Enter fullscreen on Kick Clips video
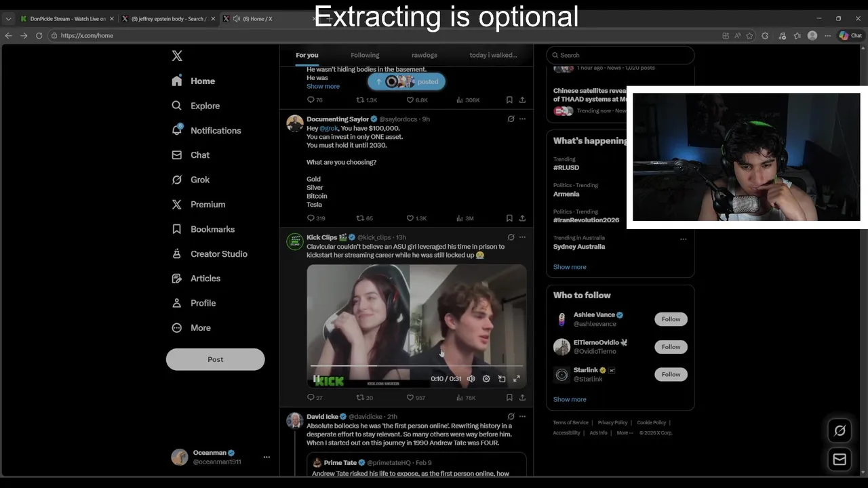Image resolution: width=868 pixels, height=488 pixels. (517, 379)
